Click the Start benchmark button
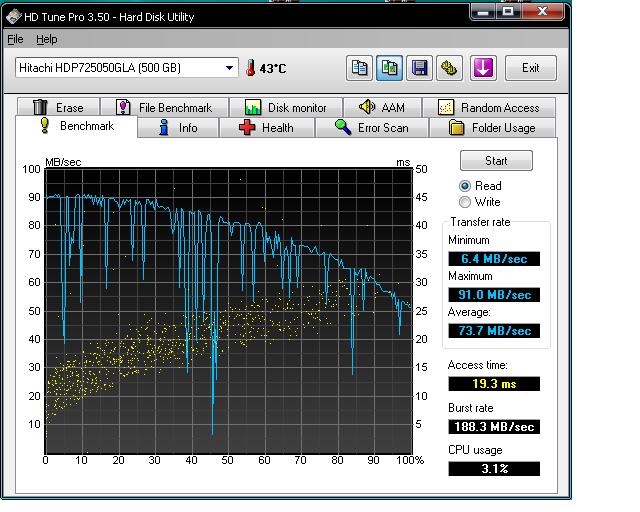640x512 pixels. tap(496, 160)
